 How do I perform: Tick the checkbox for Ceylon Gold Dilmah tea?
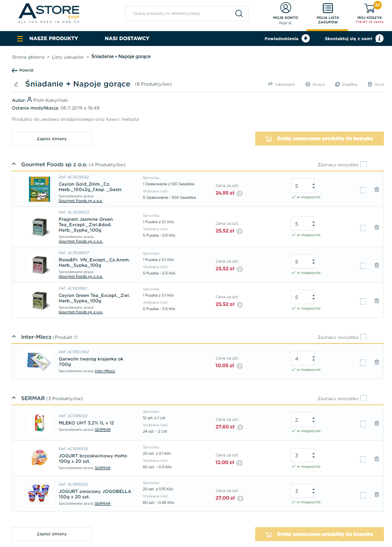pos(363,190)
